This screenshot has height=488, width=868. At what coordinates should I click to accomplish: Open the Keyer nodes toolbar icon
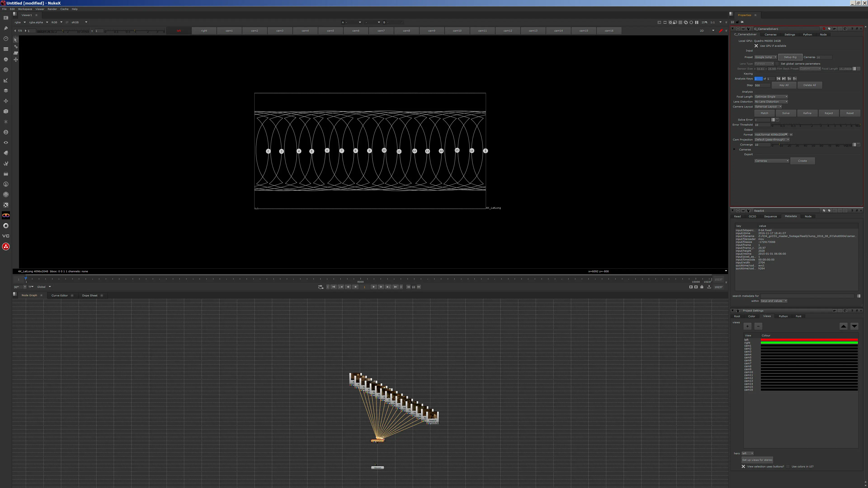click(6, 80)
